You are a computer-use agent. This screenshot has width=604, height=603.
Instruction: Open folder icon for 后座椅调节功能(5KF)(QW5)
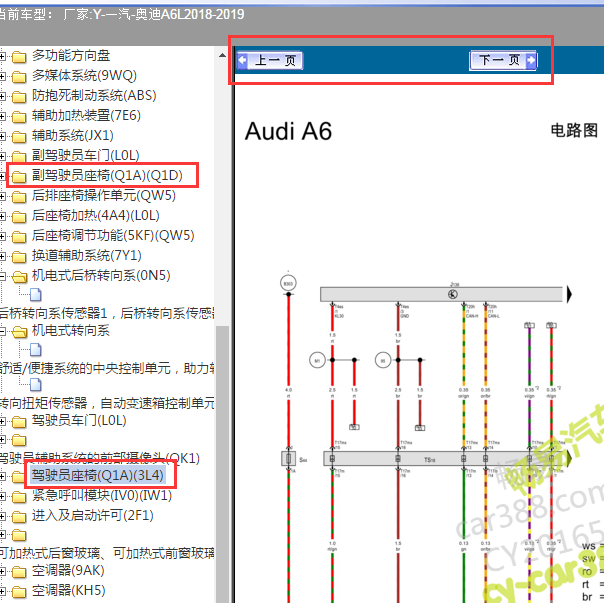(19, 237)
